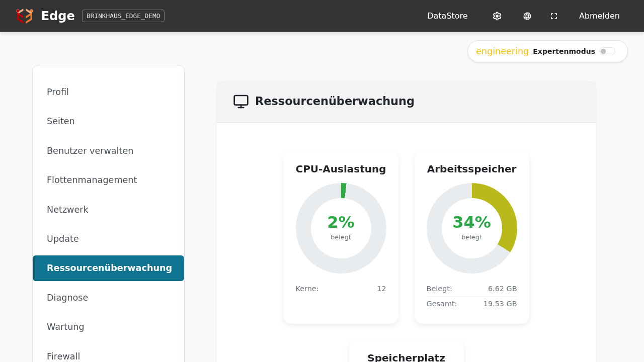Click the Arbeitsspeicher card title

tap(472, 169)
